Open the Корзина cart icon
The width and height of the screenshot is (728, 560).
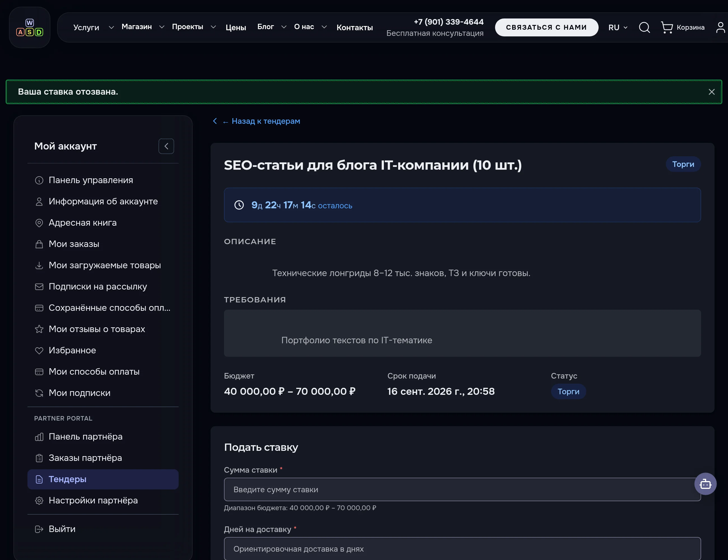(x=682, y=27)
